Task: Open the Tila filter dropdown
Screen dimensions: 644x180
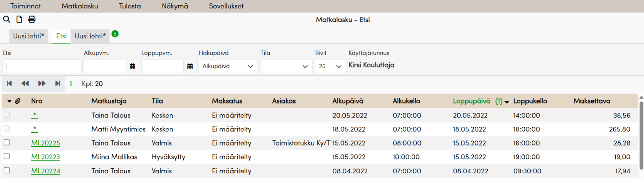Action: (x=286, y=66)
